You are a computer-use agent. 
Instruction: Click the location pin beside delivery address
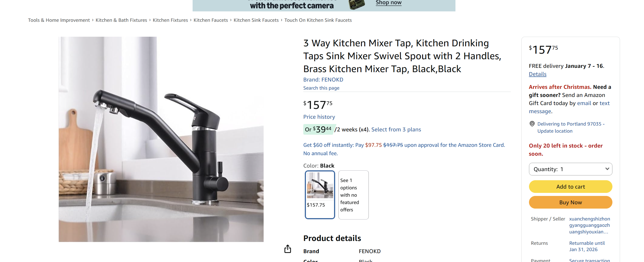pos(532,124)
